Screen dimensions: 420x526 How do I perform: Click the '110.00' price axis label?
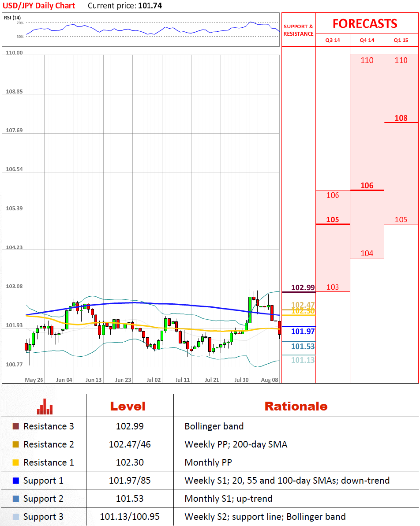pyautogui.click(x=14, y=52)
